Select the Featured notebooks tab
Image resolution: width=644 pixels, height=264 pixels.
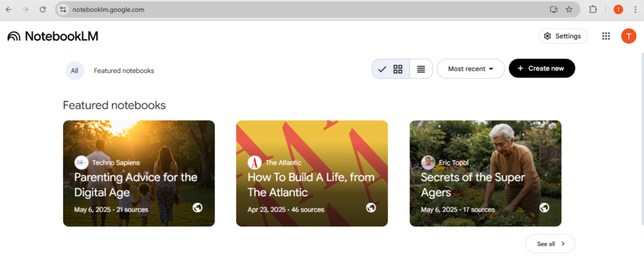[x=124, y=71]
